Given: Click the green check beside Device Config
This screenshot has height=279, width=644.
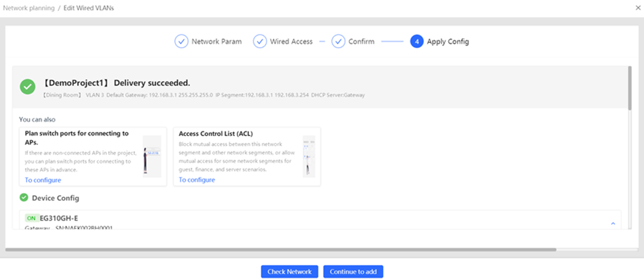Looking at the screenshot, I should pos(24,198).
